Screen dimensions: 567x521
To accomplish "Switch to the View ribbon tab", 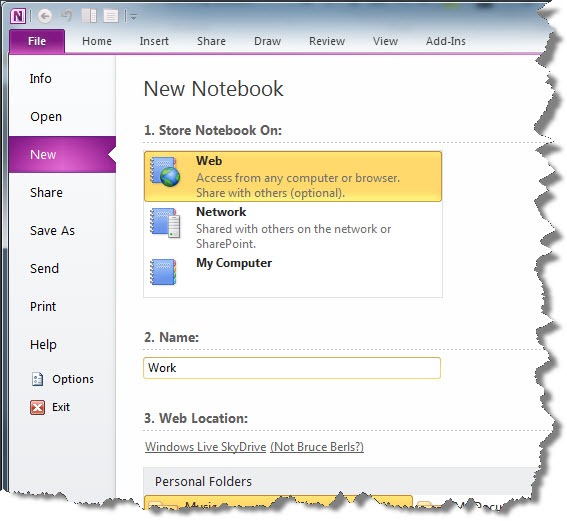I will coord(385,41).
